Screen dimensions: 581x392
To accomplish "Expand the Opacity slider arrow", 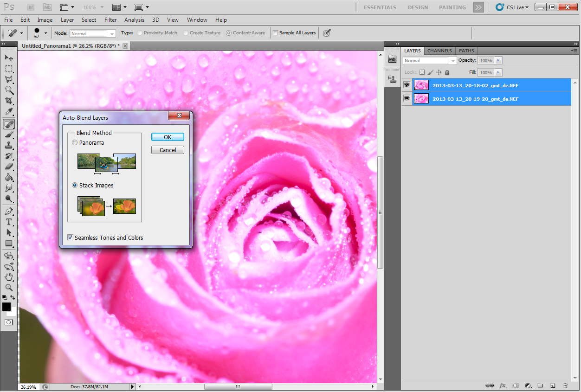I will click(x=498, y=61).
